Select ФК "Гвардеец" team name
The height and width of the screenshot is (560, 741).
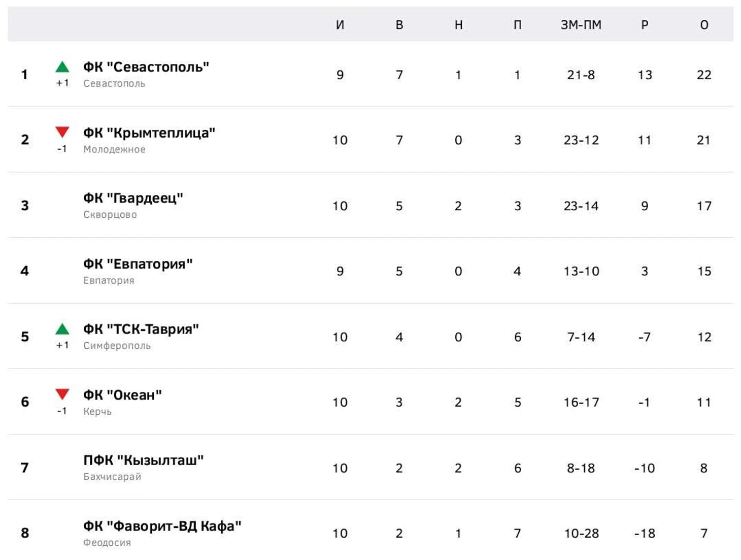[133, 198]
